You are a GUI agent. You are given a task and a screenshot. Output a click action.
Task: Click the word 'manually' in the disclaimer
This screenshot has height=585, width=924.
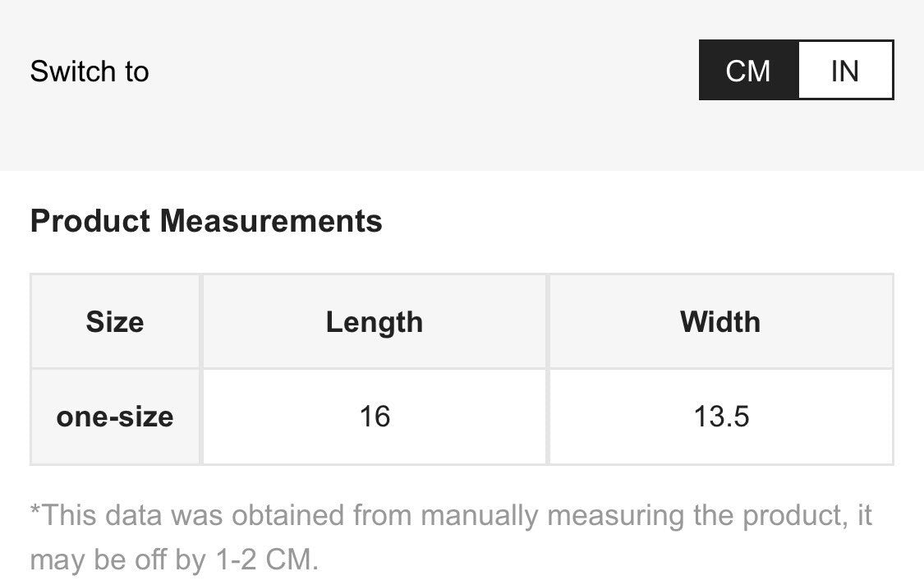(479, 515)
